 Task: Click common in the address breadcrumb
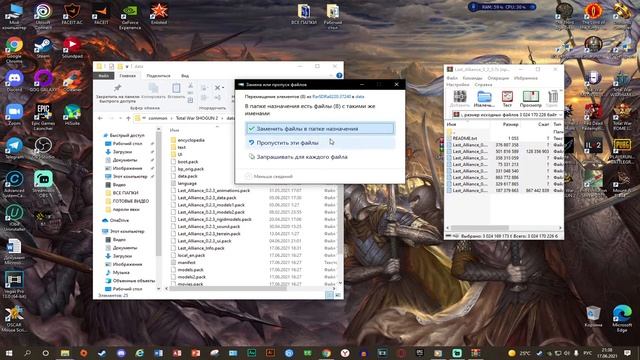pos(158,118)
